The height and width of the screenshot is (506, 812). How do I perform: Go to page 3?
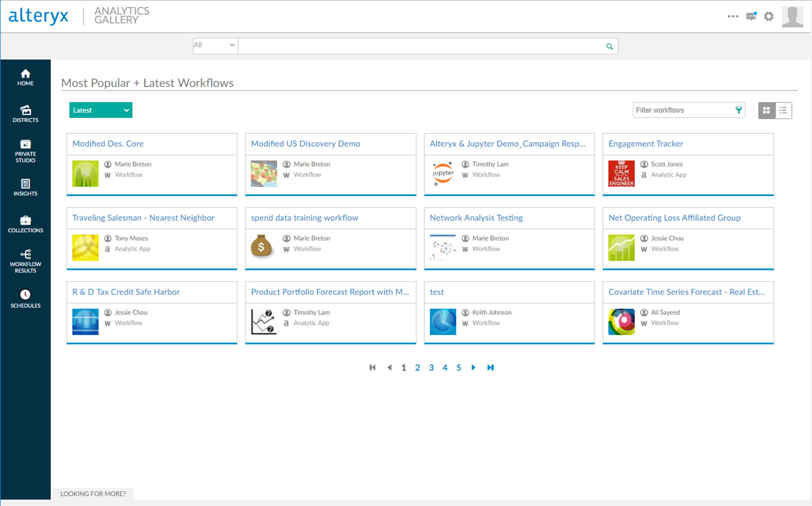pos(431,368)
